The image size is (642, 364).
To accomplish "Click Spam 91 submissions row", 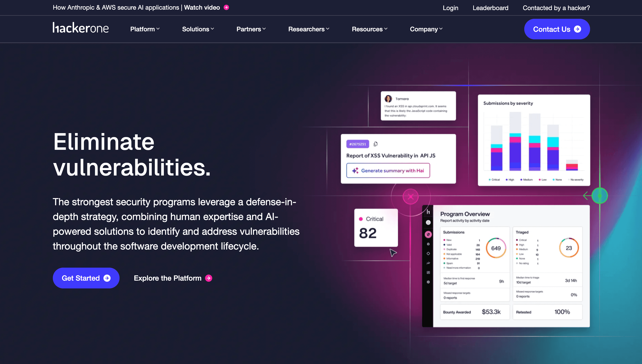I will pyautogui.click(x=462, y=263).
